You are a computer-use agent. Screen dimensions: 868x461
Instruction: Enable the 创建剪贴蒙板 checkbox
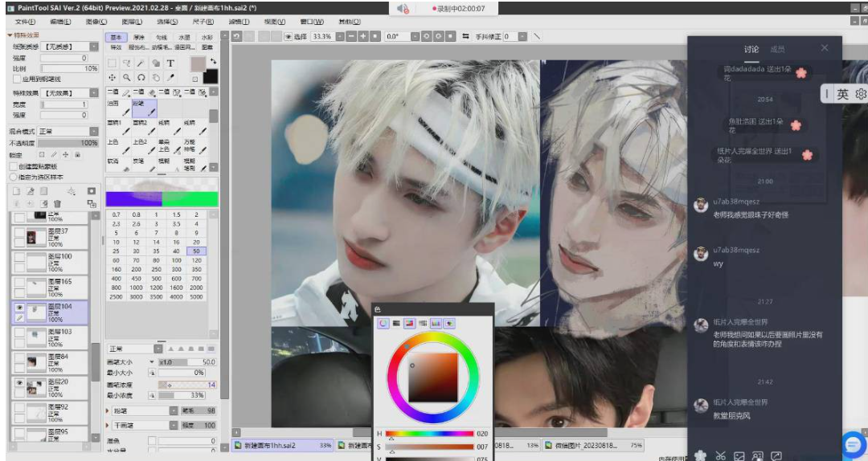[13, 166]
